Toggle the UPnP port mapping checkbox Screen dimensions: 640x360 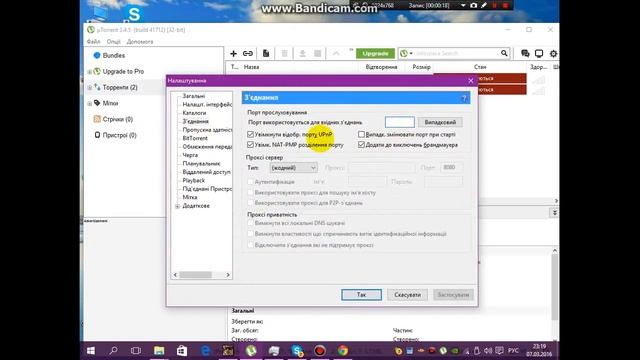coord(250,134)
